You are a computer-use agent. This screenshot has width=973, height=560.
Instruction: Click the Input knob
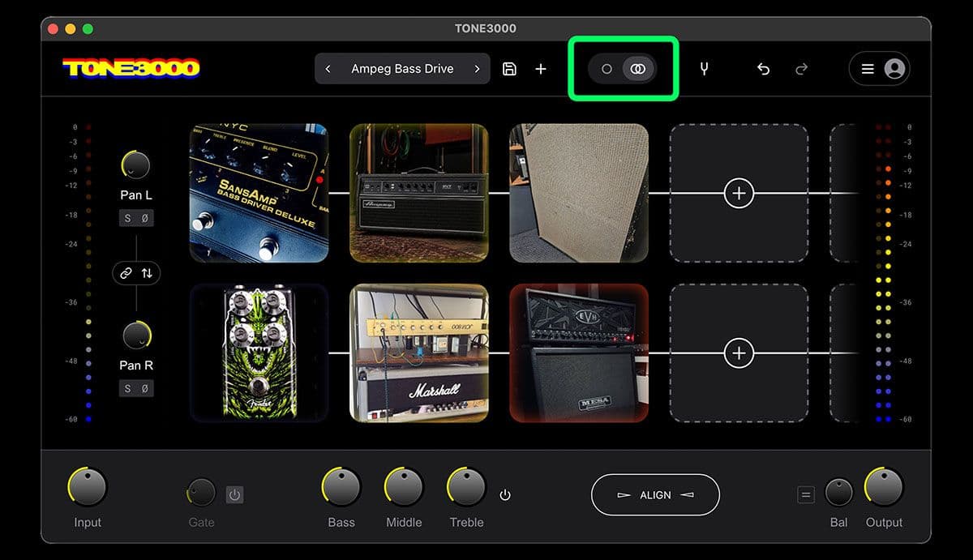click(88, 487)
